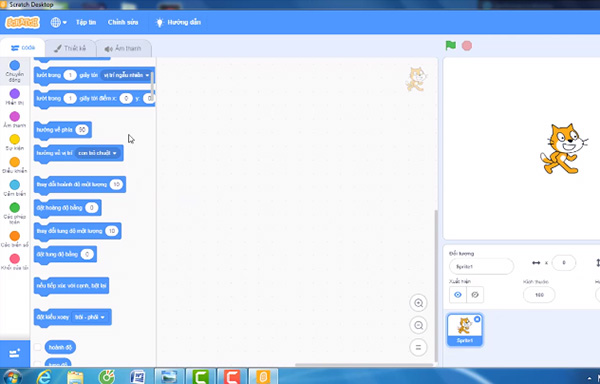Click đặt kiểu xoay block
The height and width of the screenshot is (384, 600).
pos(53,317)
